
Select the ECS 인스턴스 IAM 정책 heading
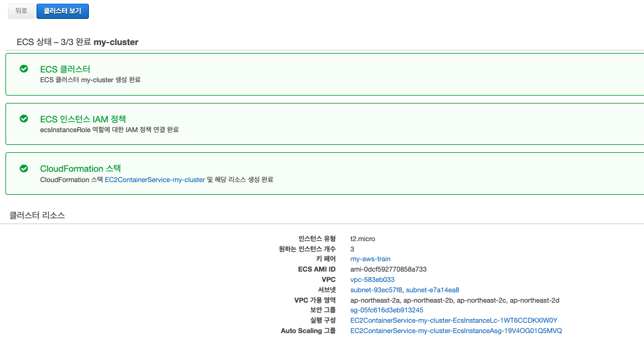(x=83, y=119)
